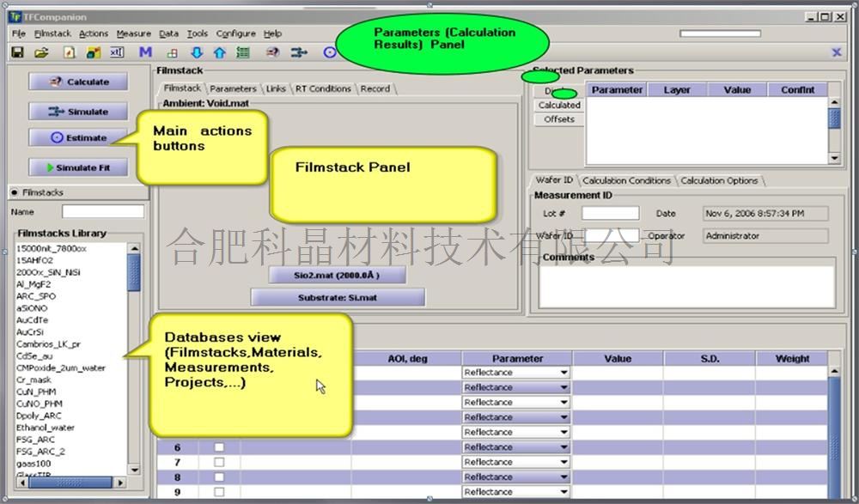
Task: Open the Tools menu
Action: (x=198, y=33)
